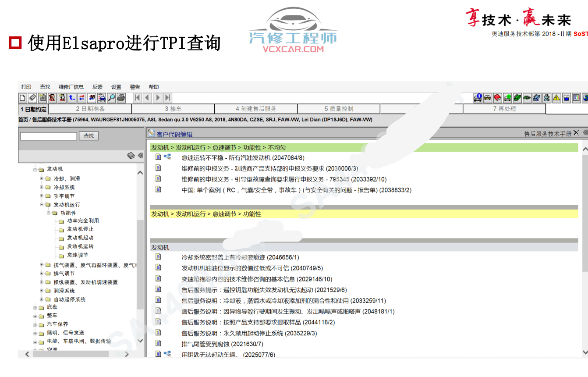The image size is (588, 377).
Task: Click the yellow electrical warning triangle icon
Action: [x=556, y=98]
